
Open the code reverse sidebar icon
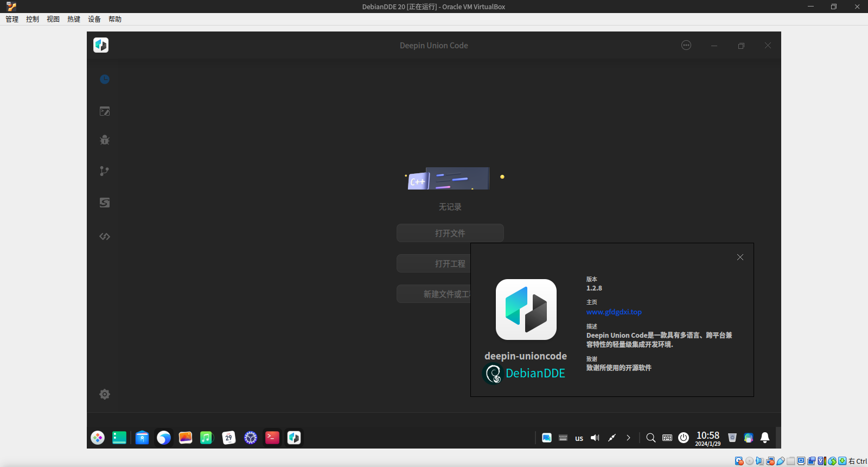(x=105, y=236)
